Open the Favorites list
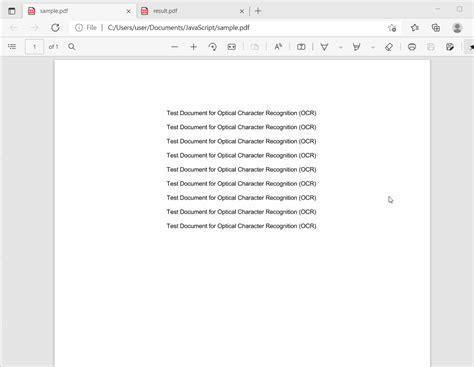The height and width of the screenshot is (367, 474). [x=415, y=28]
